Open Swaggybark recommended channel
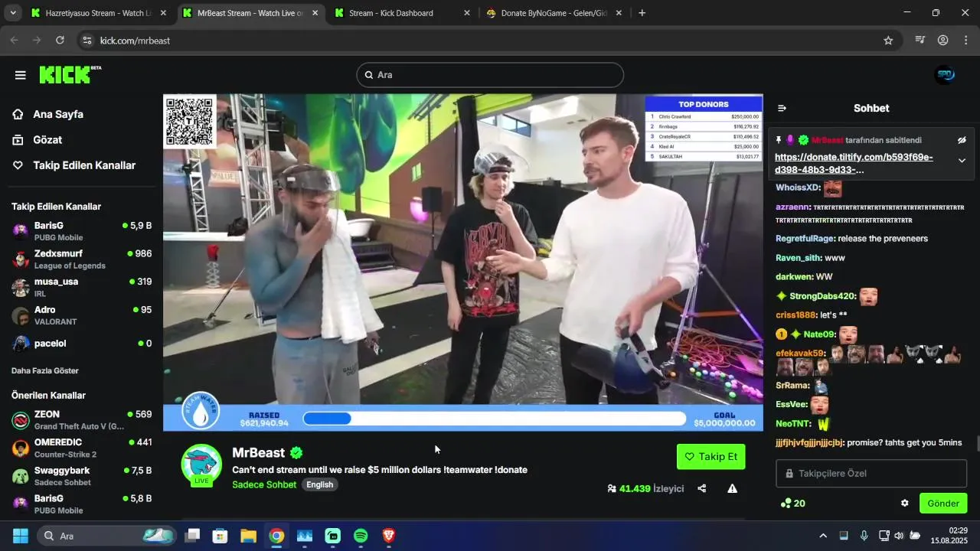The height and width of the screenshot is (551, 980). (82, 476)
